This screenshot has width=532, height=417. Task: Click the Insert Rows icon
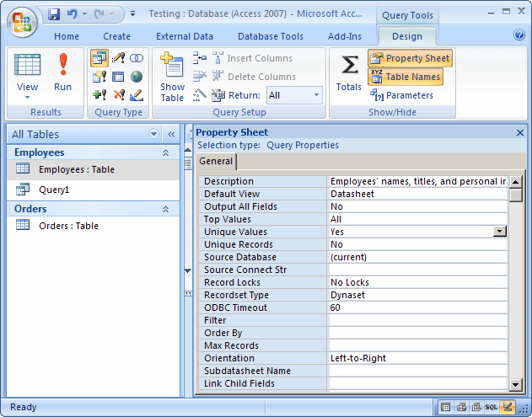[200, 58]
